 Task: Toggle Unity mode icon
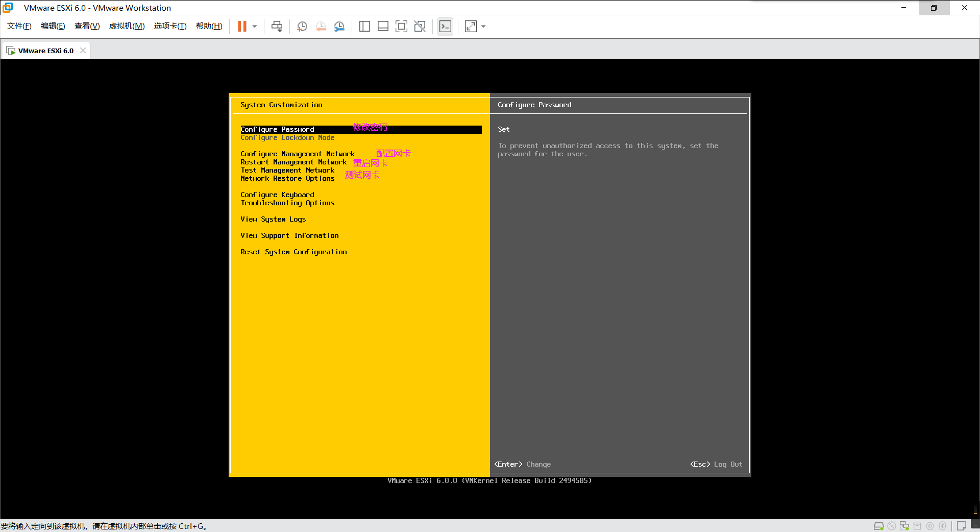(x=420, y=26)
